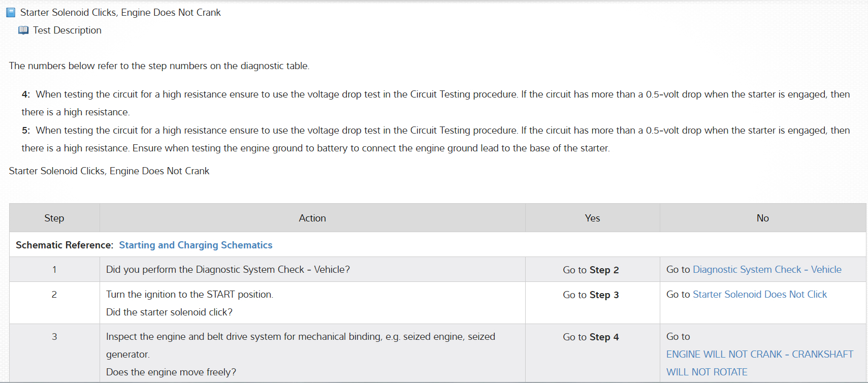This screenshot has height=383, width=868.
Task: Click the step number 1 cell in the table
Action: click(x=54, y=270)
